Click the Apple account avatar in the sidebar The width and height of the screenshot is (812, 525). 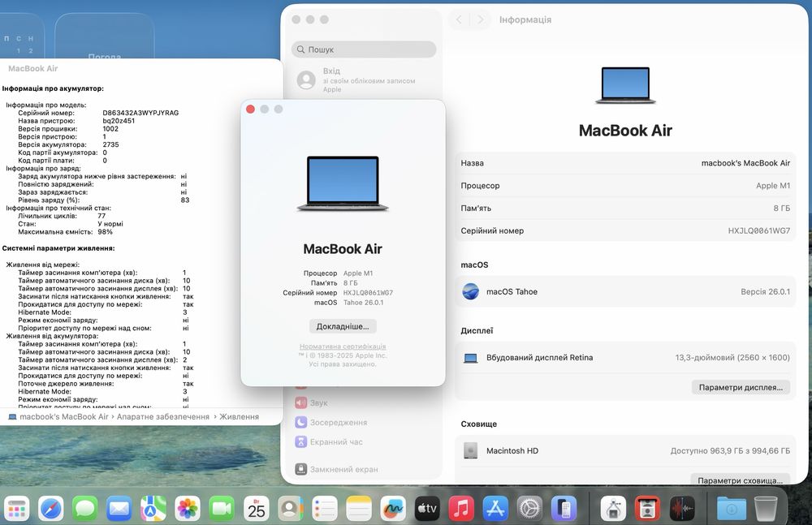pyautogui.click(x=306, y=80)
